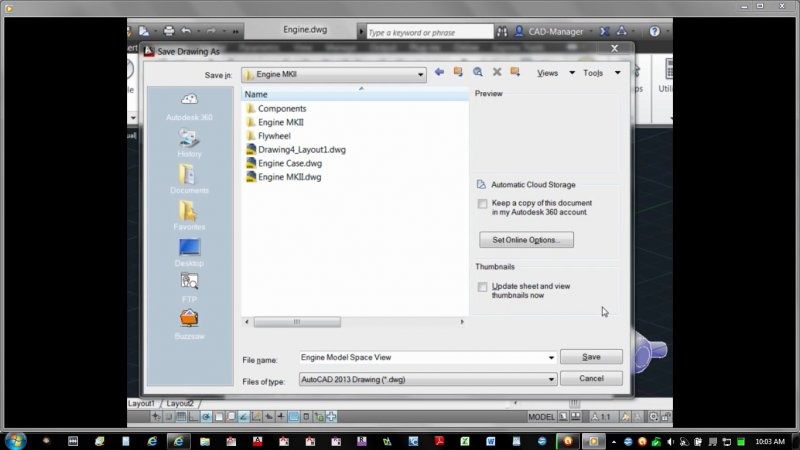The width and height of the screenshot is (800, 450).
Task: Open the Autodesk 360 location
Action: (189, 107)
